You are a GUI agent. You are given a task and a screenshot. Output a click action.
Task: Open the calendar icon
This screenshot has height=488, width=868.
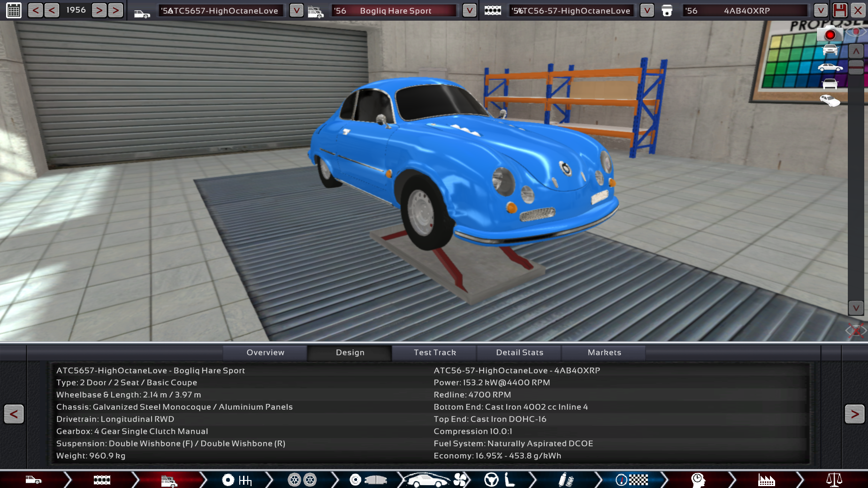pos(14,10)
